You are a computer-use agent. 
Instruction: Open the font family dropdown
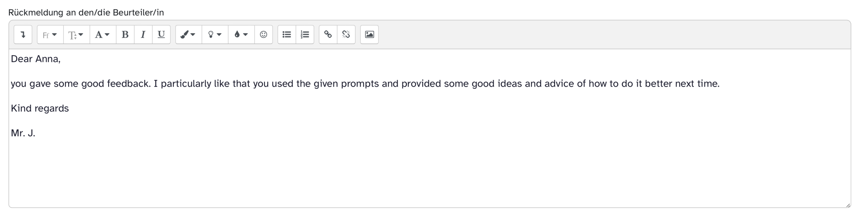(50, 35)
